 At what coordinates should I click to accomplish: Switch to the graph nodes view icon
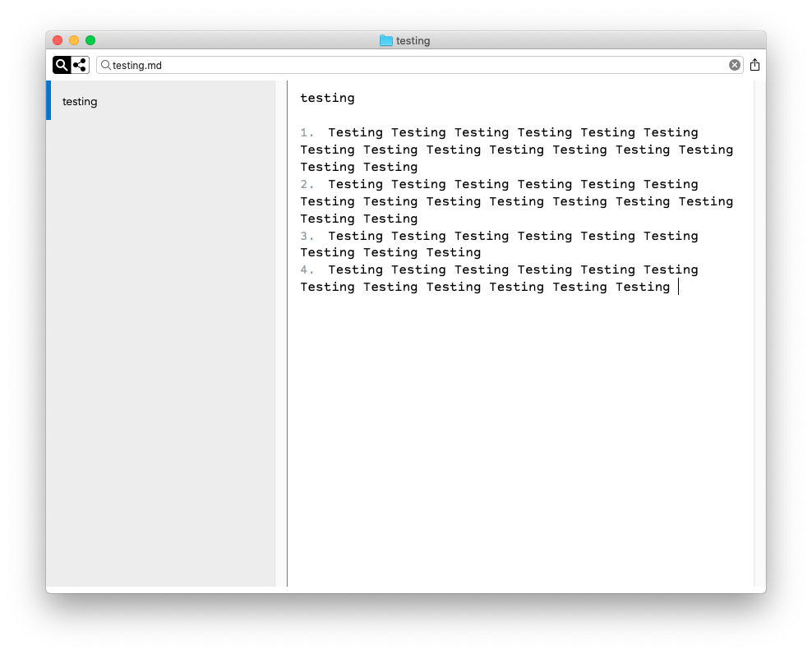pos(80,65)
